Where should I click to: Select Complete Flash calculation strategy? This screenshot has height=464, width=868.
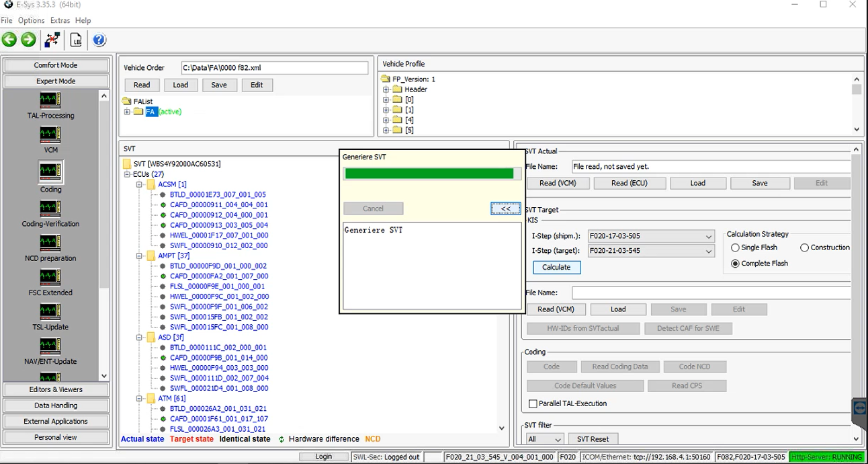(x=736, y=264)
